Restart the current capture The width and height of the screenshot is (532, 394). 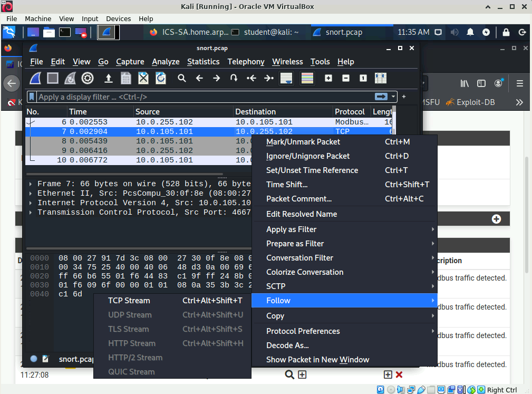click(x=70, y=79)
